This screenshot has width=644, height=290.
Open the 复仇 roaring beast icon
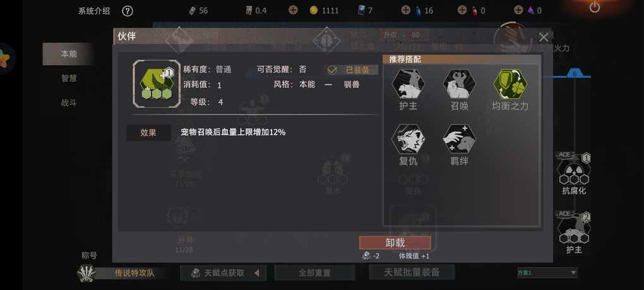[408, 139]
